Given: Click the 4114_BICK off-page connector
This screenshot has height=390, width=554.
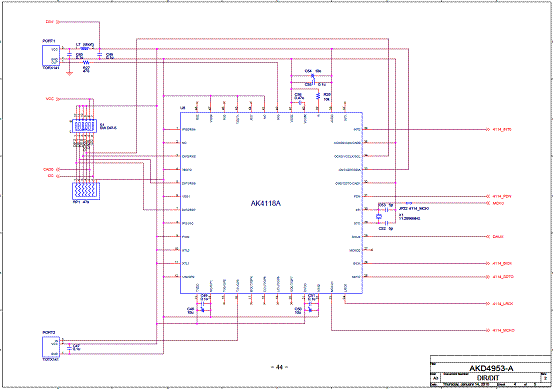Looking at the screenshot, I should point(499,264).
